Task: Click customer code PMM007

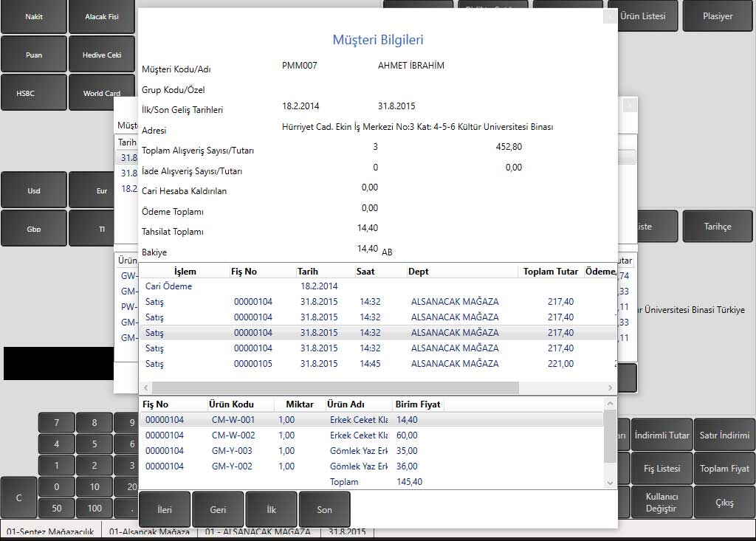Action: (x=300, y=66)
